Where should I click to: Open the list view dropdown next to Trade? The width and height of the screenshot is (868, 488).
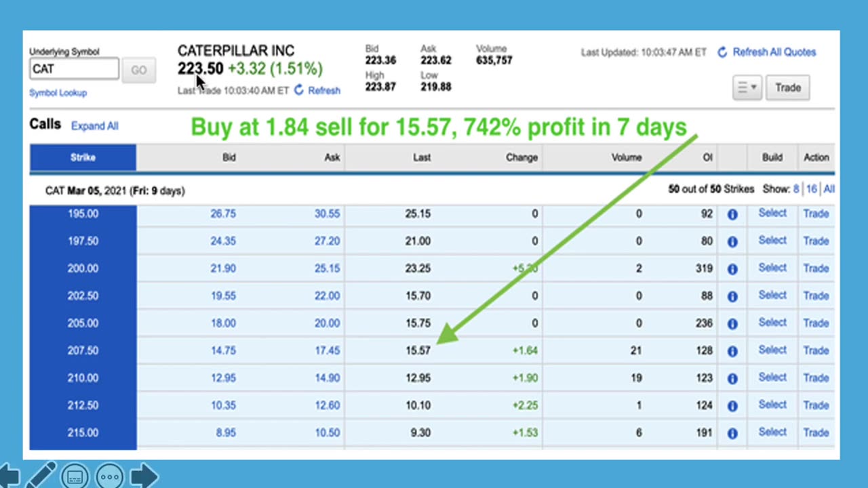[747, 87]
